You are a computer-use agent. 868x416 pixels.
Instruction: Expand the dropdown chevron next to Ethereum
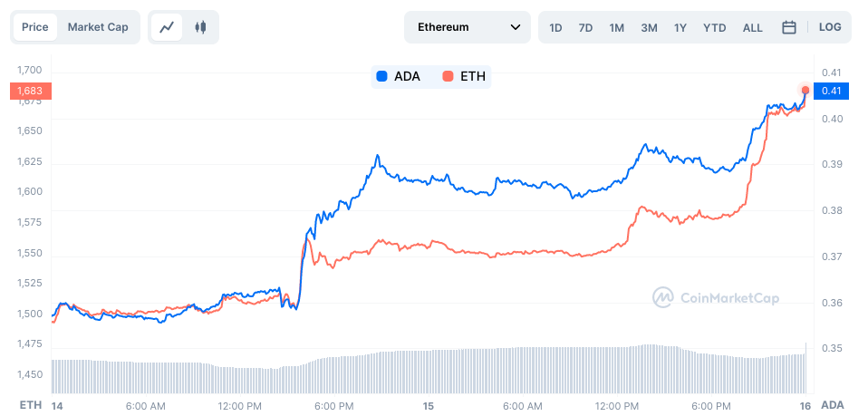pos(516,27)
